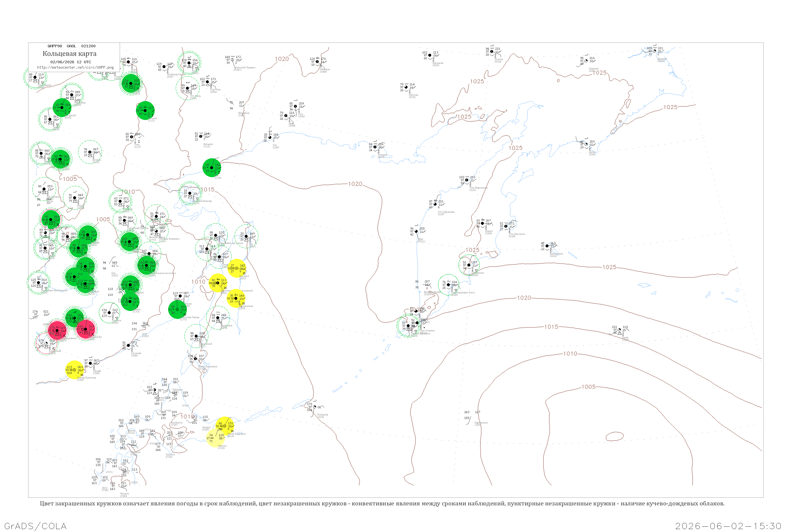Click the 1020 isobar label over Sea of Okhotsk
This screenshot has width=798, height=532.
(x=355, y=184)
